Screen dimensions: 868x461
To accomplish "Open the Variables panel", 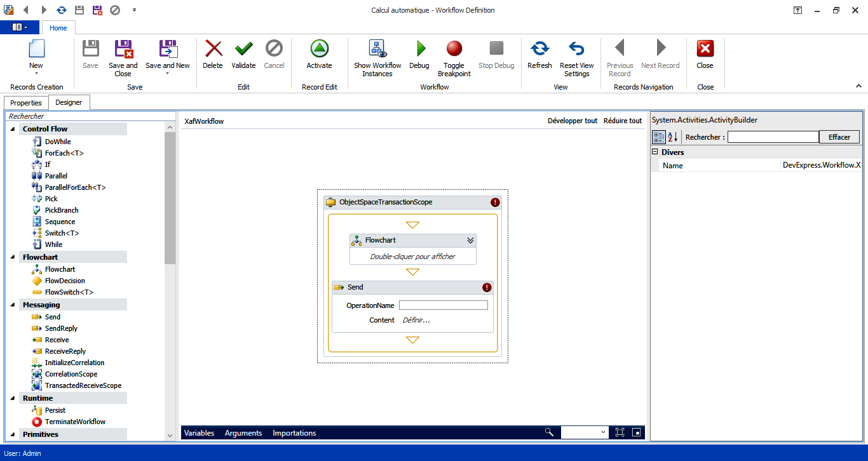I will coord(199,433).
